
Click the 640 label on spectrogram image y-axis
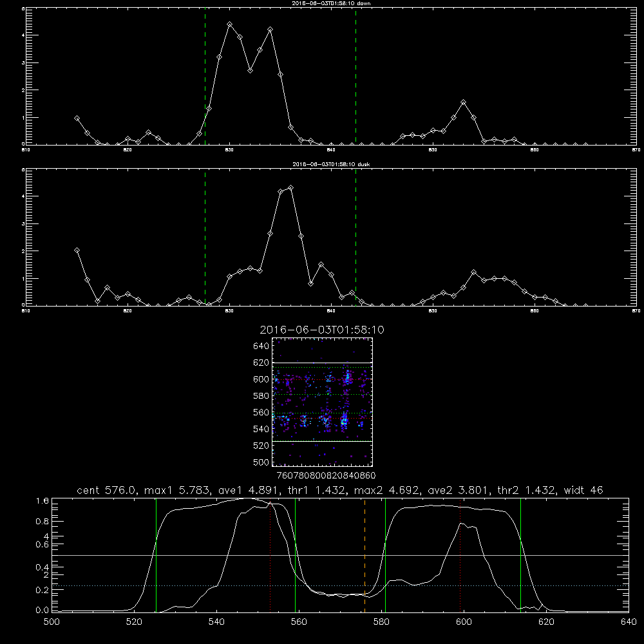(261, 346)
